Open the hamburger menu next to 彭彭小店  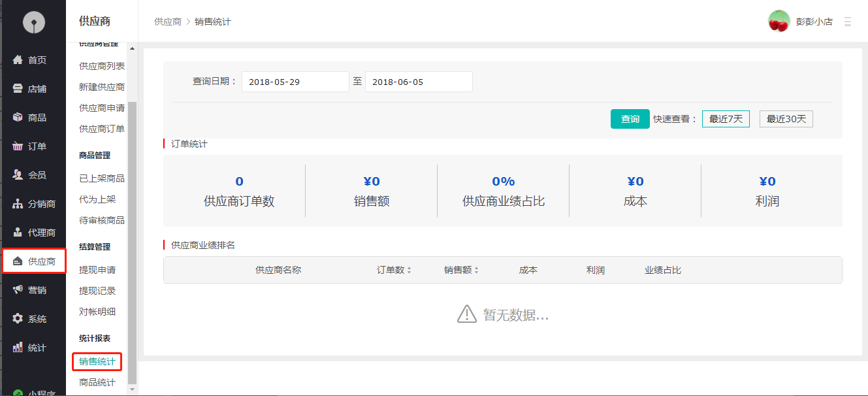click(x=848, y=22)
